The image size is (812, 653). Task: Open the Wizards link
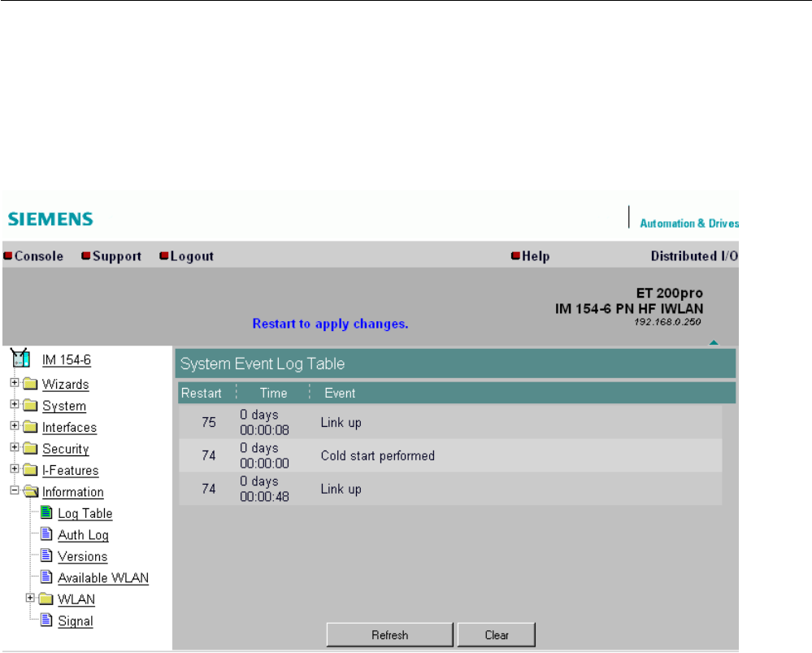point(65,385)
